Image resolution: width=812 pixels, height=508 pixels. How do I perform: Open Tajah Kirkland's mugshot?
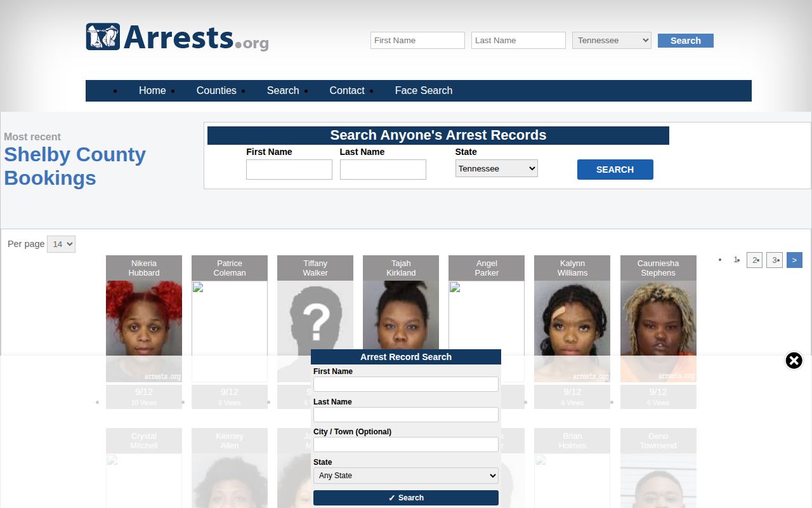coord(401,316)
